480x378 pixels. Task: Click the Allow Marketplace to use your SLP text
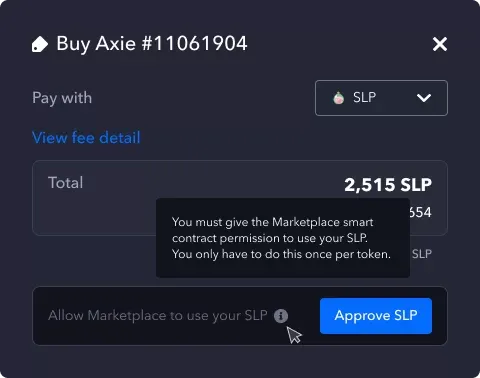(x=158, y=315)
